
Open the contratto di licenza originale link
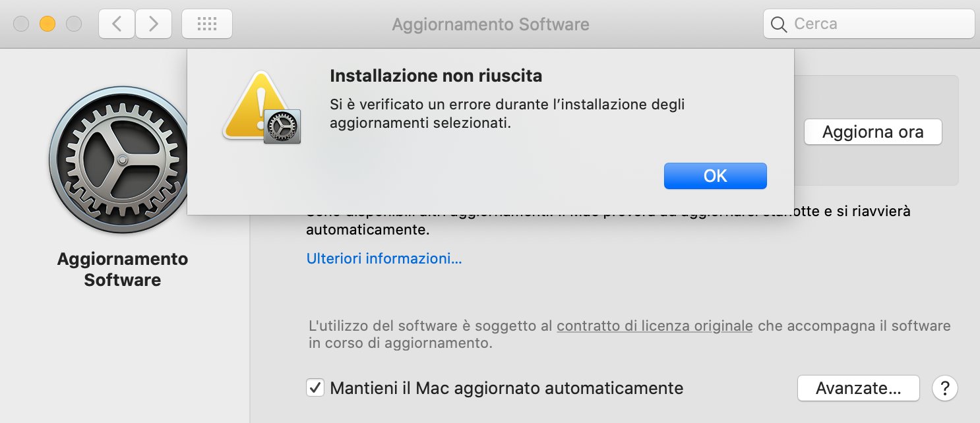tap(654, 325)
